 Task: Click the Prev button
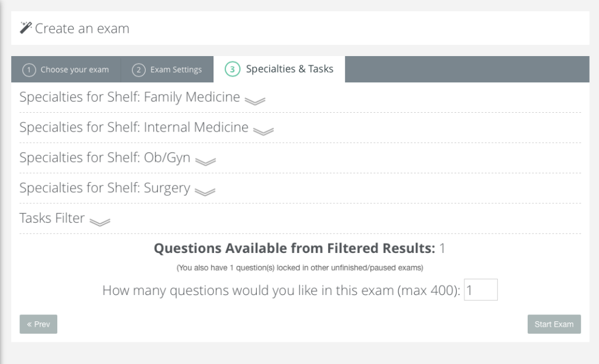pos(38,324)
